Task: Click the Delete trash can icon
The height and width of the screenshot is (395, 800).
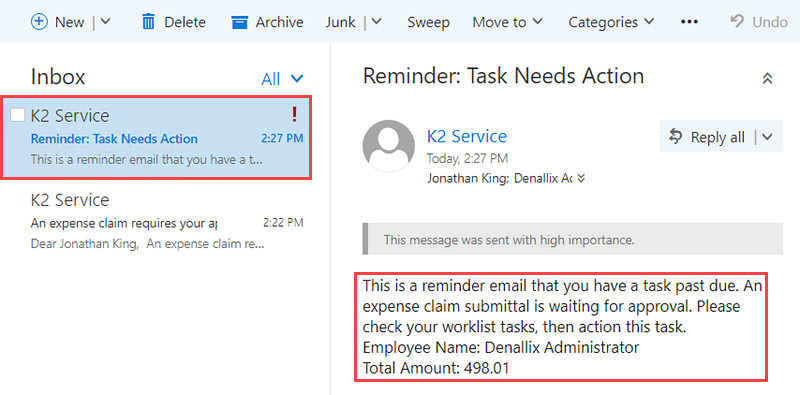Action: click(x=148, y=22)
